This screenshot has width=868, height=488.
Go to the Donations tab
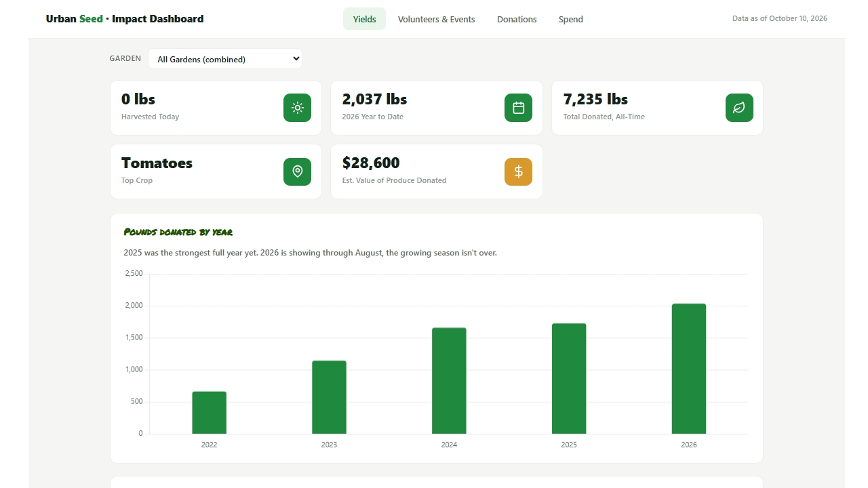[x=517, y=19]
